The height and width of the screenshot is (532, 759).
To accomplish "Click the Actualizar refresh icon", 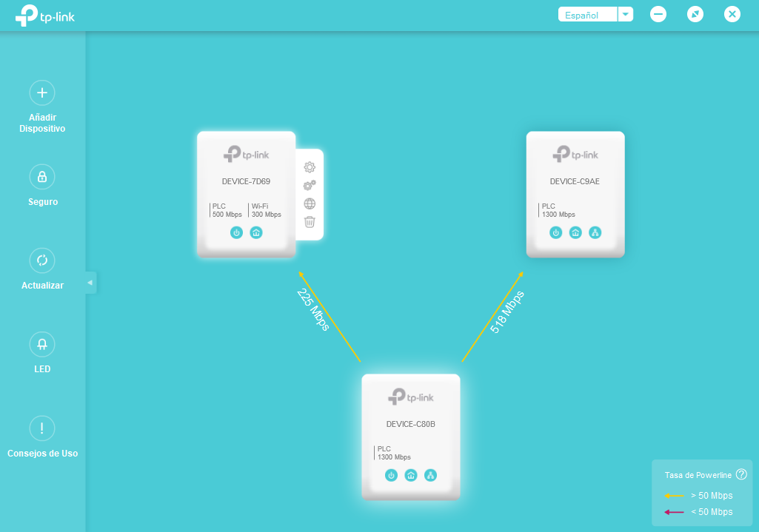I will pos(42,260).
